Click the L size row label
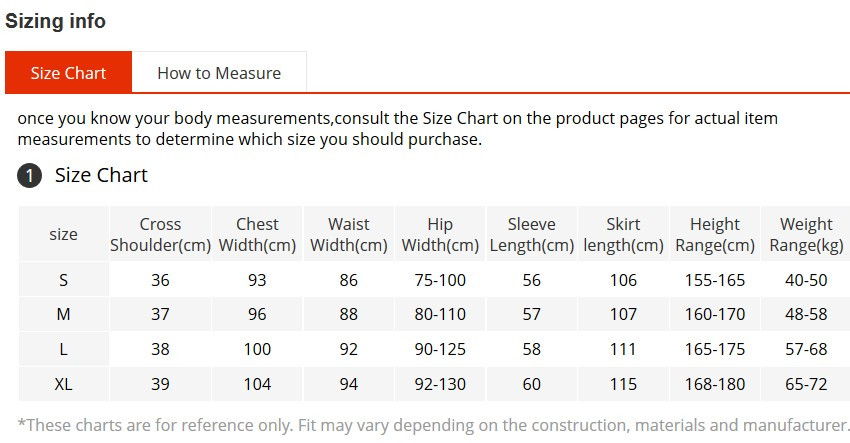The width and height of the screenshot is (850, 443). [x=63, y=349]
